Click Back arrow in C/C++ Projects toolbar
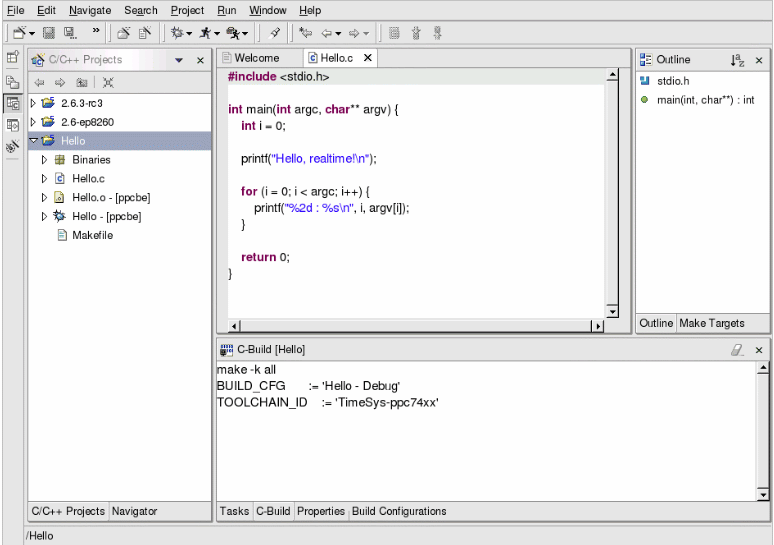The height and width of the screenshot is (545, 774). pos(39,82)
